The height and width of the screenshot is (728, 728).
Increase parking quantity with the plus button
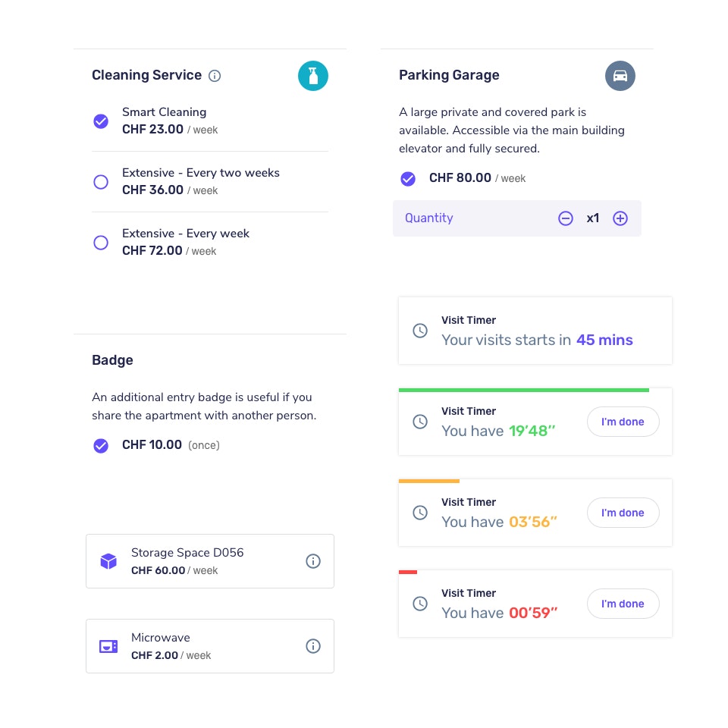tap(620, 218)
